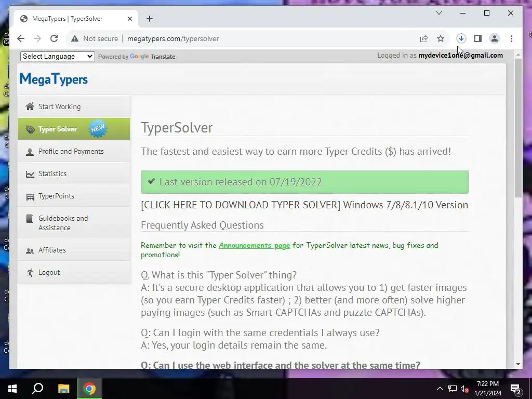Screen dimensions: 532x399
Task: Close the MegaTypers | TyperSolver tab
Action: pyautogui.click(x=129, y=19)
